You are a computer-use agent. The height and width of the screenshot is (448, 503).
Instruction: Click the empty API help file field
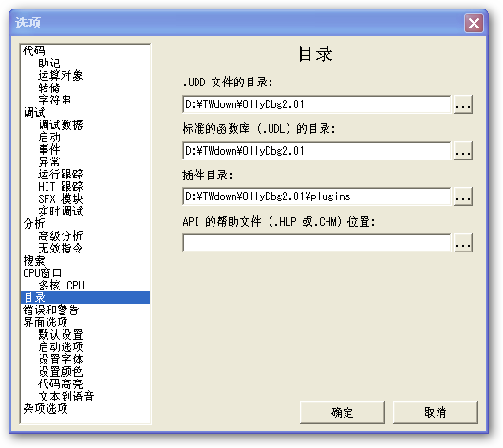(316, 243)
